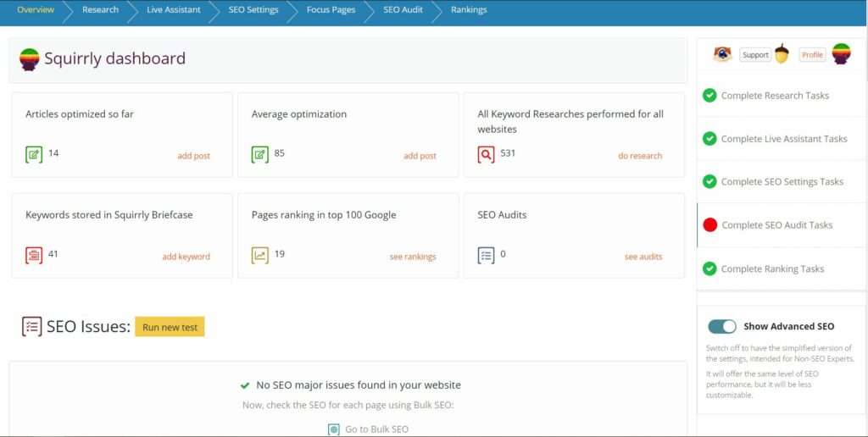Click the value 85 under Average optimization
Image resolution: width=868 pixels, height=437 pixels.
(x=280, y=153)
